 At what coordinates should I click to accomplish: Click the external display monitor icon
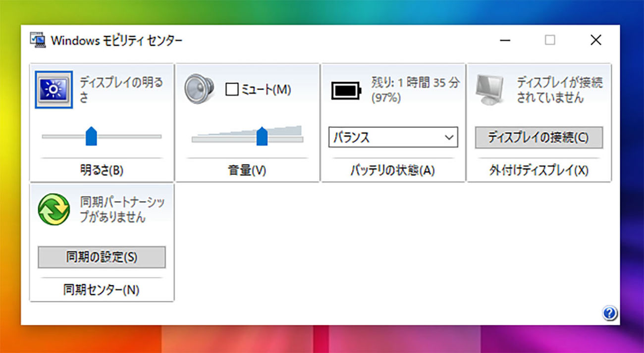490,91
